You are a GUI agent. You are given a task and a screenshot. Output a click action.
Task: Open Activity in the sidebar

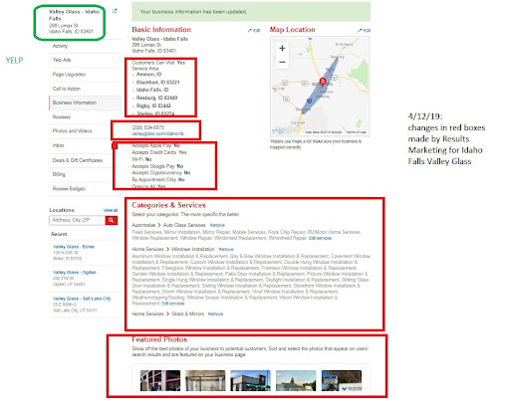[60, 46]
